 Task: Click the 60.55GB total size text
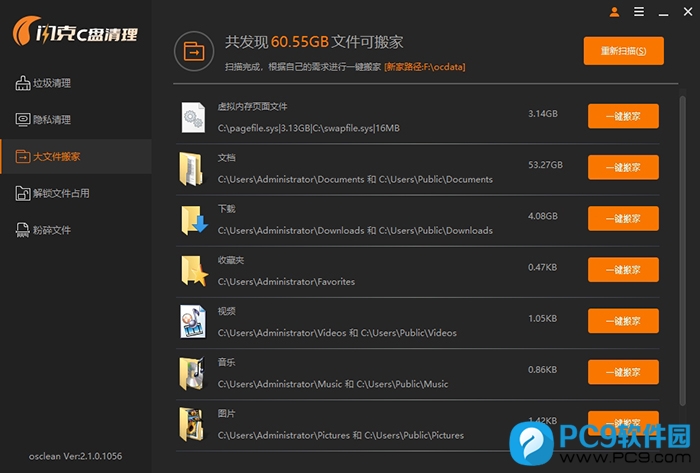pos(300,42)
